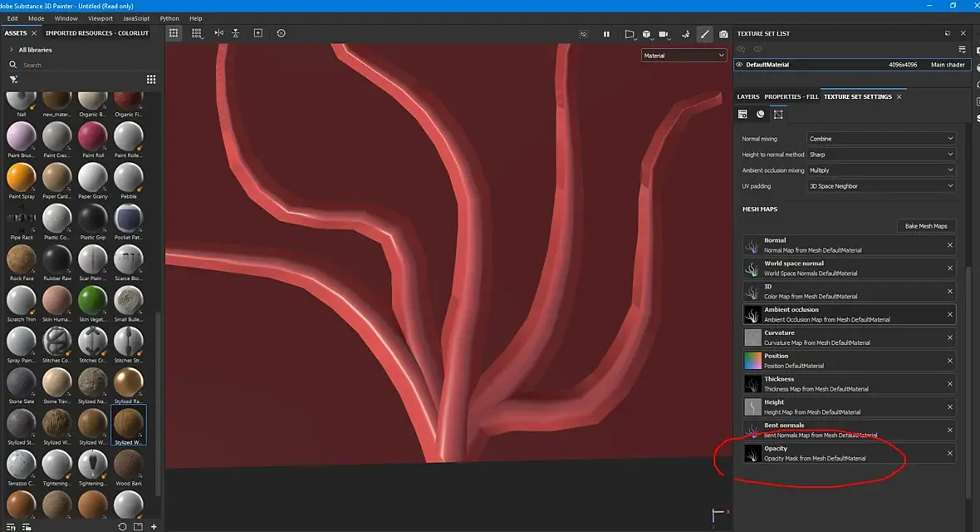Switch assets to grid view icon
This screenshot has height=532, width=980.
[151, 80]
